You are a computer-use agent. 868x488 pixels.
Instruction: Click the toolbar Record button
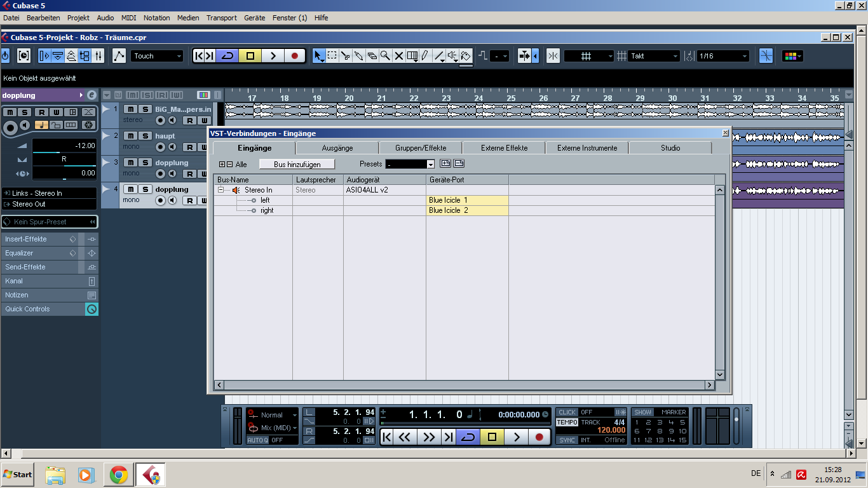point(294,56)
